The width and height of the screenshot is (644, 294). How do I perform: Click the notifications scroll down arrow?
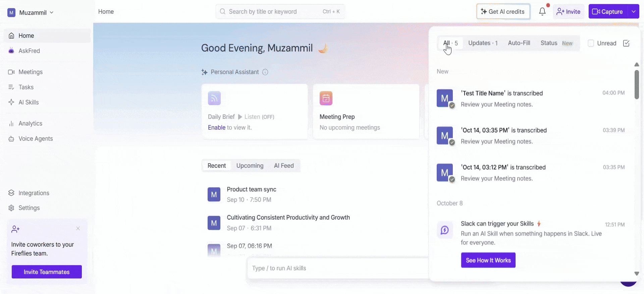tap(637, 274)
